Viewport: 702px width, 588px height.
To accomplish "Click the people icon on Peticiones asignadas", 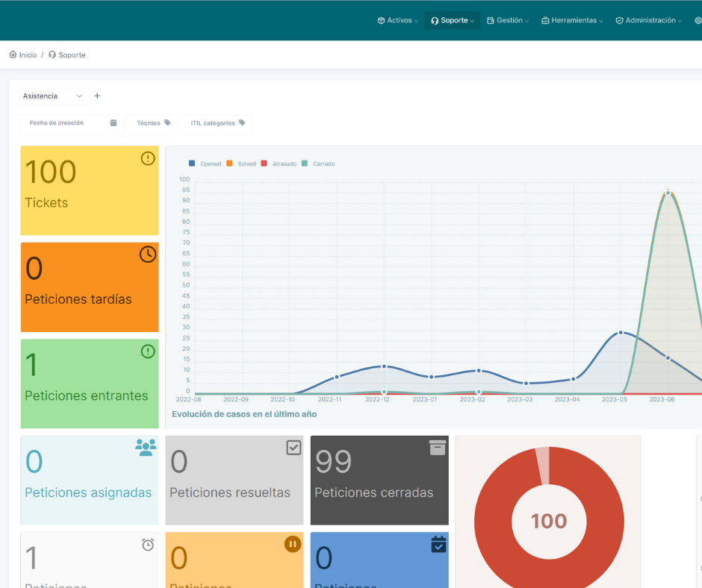I will coord(146,448).
